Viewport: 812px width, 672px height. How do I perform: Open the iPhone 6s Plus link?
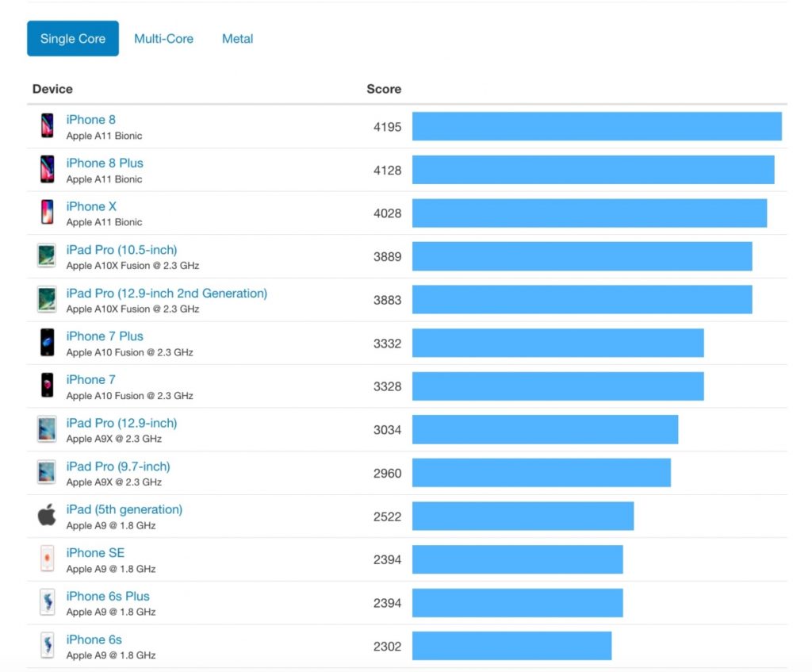pos(108,596)
